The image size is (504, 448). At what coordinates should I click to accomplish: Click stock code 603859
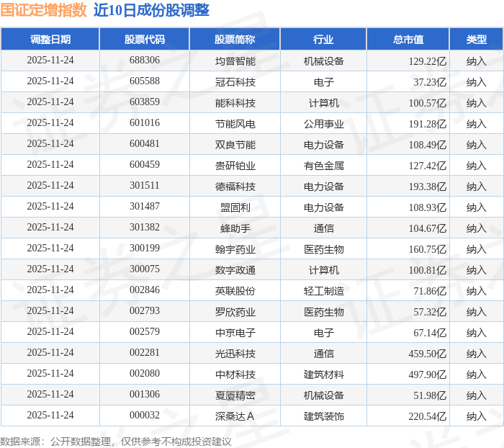145,102
